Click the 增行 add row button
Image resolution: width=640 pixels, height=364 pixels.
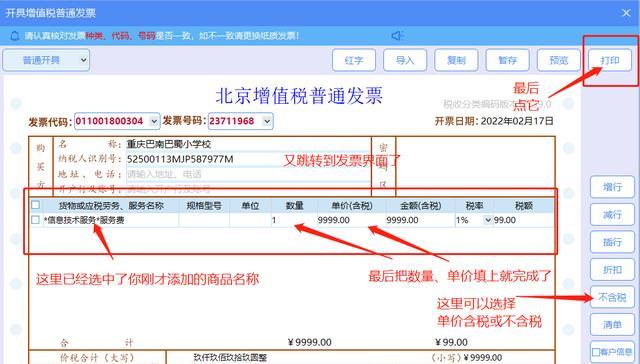click(612, 187)
